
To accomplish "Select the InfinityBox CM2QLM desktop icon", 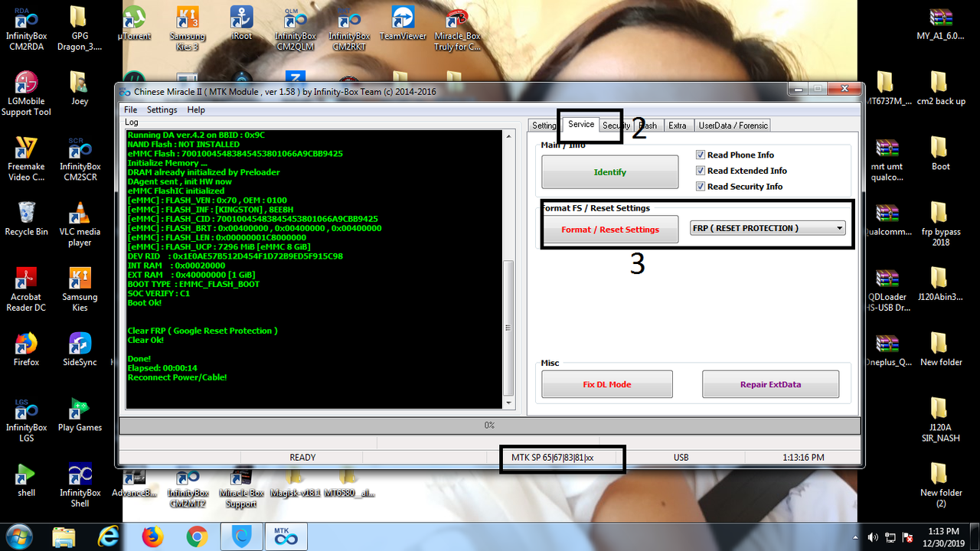I will pos(296,29).
